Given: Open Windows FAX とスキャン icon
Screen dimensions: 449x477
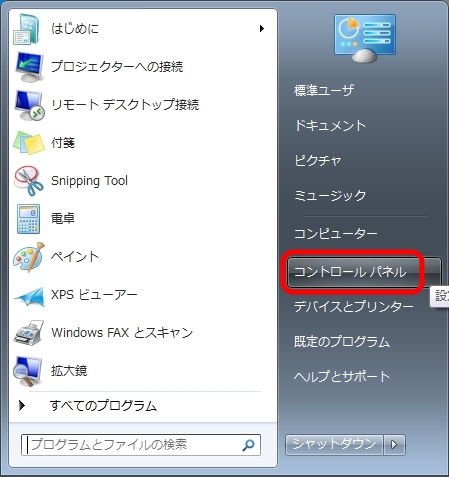Looking at the screenshot, I should (29, 333).
